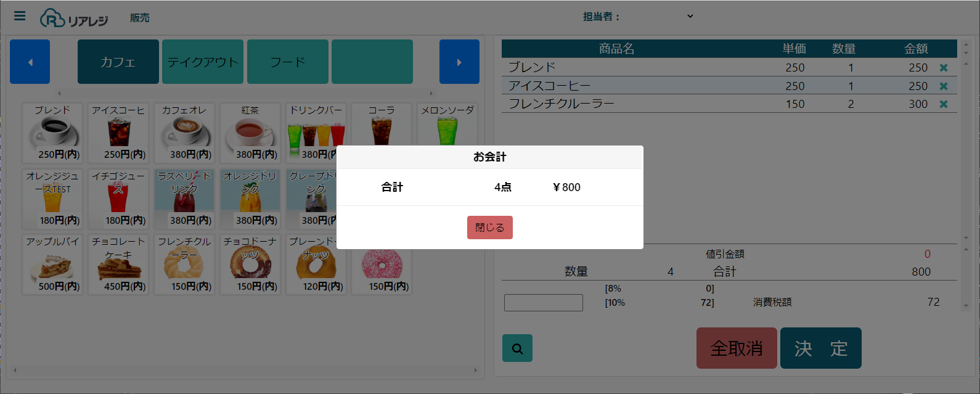Select the メロンソーダ product tile
980x394 pixels.
point(447,126)
